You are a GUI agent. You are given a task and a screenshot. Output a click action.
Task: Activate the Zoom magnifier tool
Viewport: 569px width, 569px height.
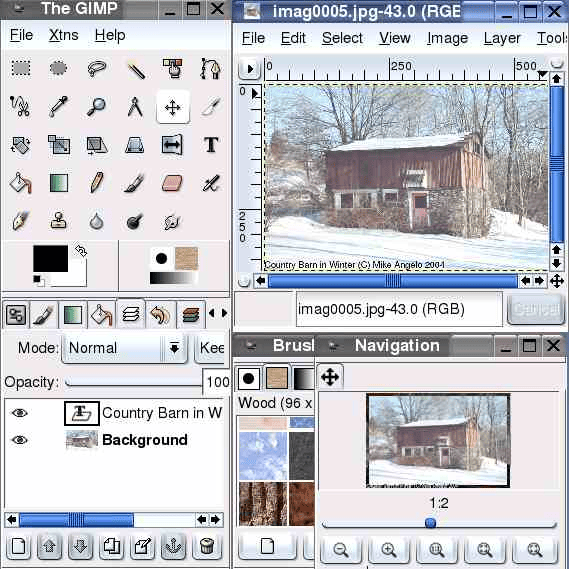(x=96, y=107)
